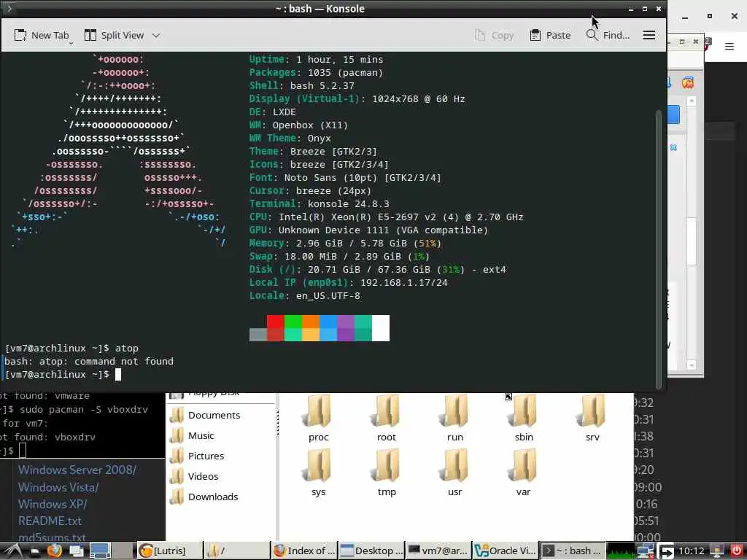Open a New Tab in Konsole
The height and width of the screenshot is (560, 747).
42,35
